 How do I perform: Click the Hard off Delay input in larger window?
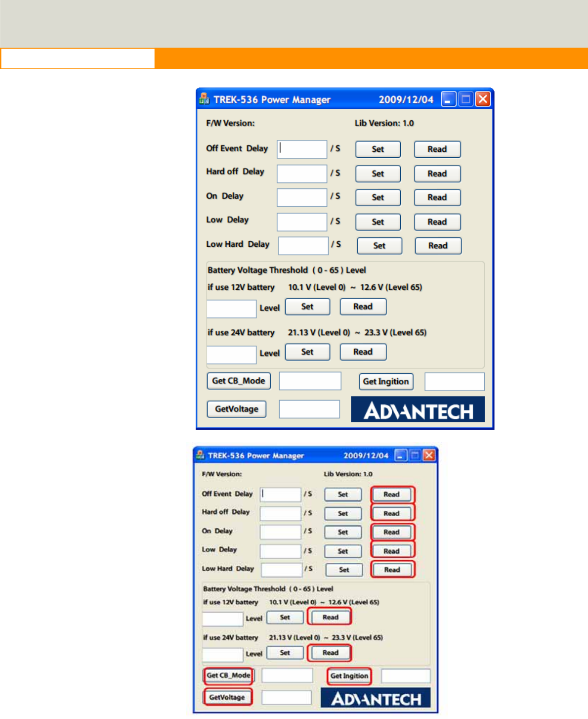click(x=302, y=174)
